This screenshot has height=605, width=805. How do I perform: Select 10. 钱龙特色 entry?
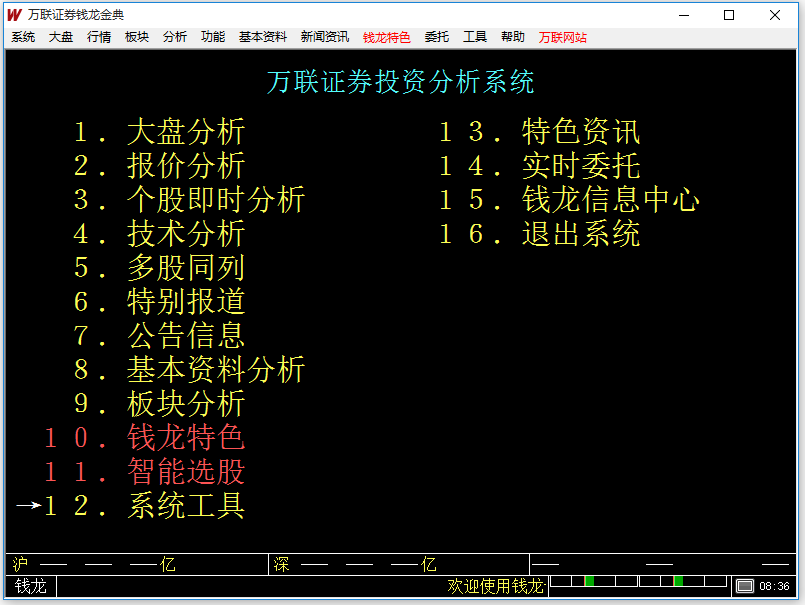(144, 438)
